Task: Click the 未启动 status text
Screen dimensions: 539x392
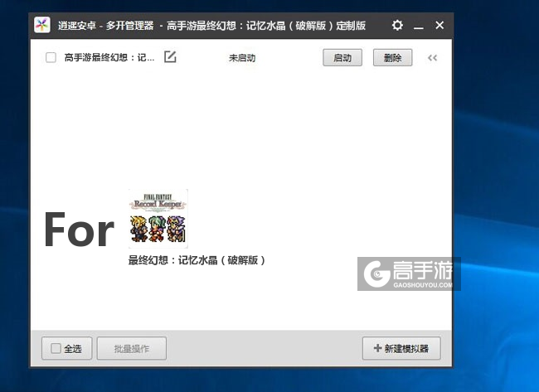Action: point(242,58)
